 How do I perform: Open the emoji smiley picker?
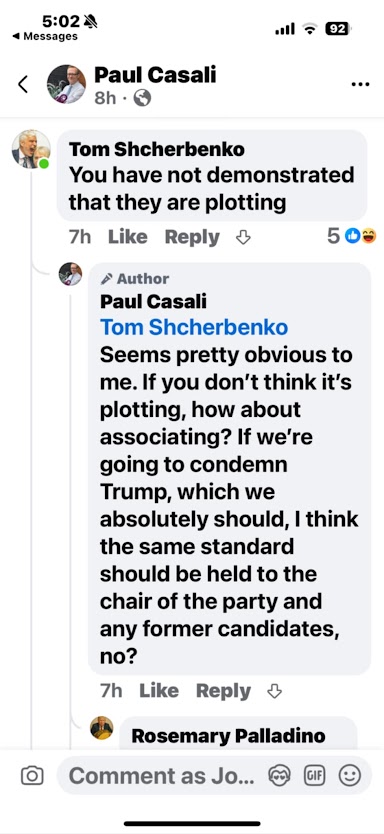(350, 775)
